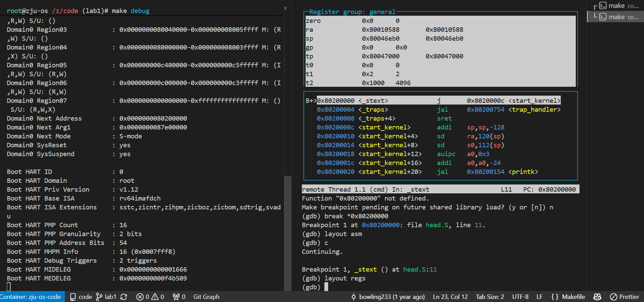Click the forwarded ports indicator
This screenshot has width=644, height=302.
[x=179, y=297]
